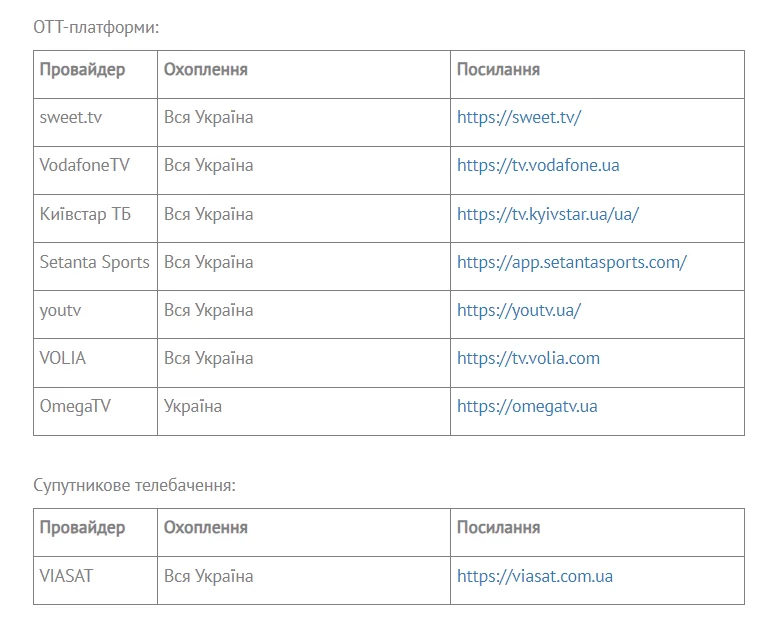Viewport: 780px width, 633px height.
Task: Click the ОТТ-платформи heading text
Action: point(96,27)
